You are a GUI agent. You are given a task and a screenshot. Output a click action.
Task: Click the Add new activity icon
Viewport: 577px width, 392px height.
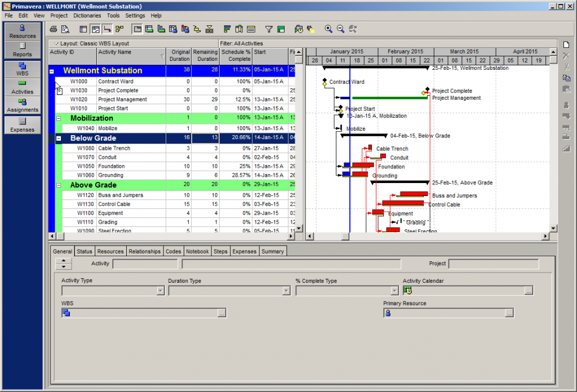click(566, 44)
